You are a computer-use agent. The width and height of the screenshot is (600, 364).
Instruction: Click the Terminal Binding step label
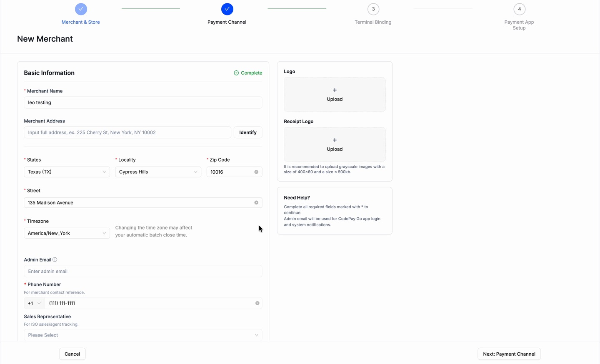click(373, 22)
